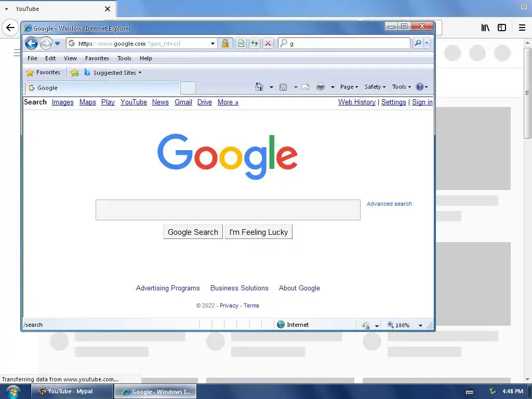
Task: Click the magnifier search button in IE
Action: [x=418, y=43]
